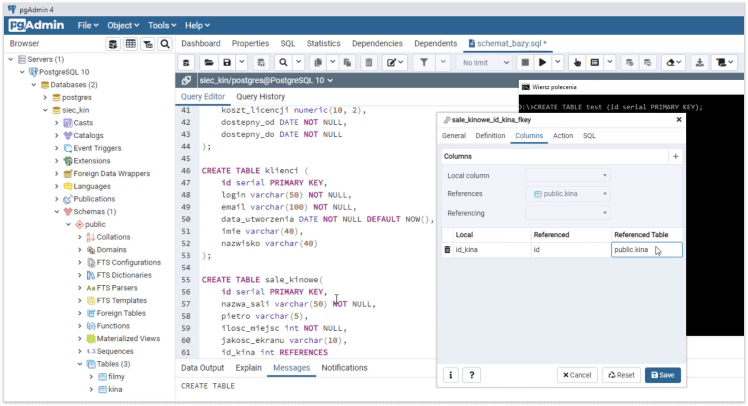This screenshot has height=406, width=748.
Task: Delete the id_kina row with trash icon
Action: point(447,249)
